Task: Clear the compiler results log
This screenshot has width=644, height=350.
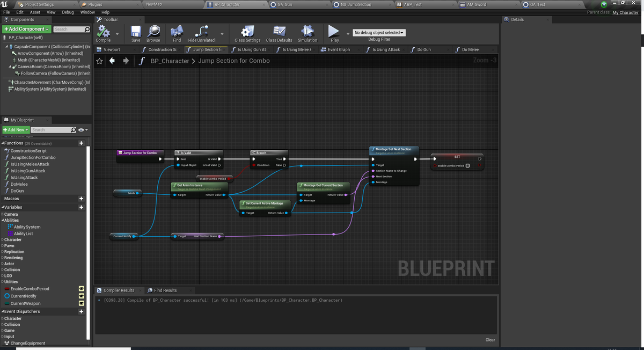Action: (x=491, y=340)
